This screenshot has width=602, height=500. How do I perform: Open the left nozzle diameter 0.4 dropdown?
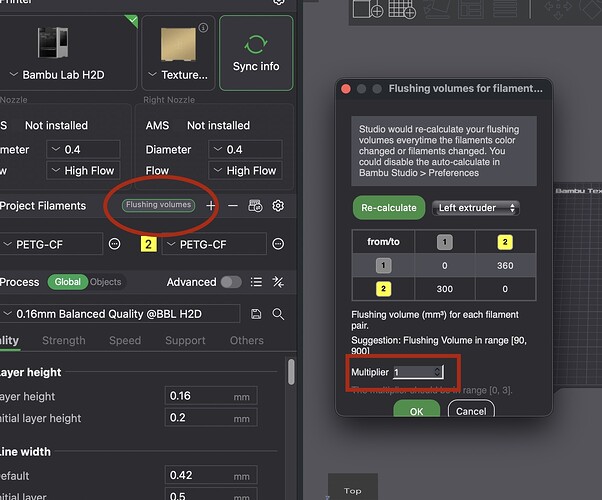(83, 149)
